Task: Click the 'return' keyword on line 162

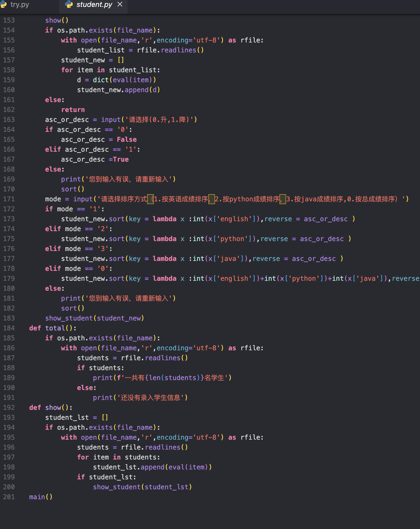Action: point(73,110)
